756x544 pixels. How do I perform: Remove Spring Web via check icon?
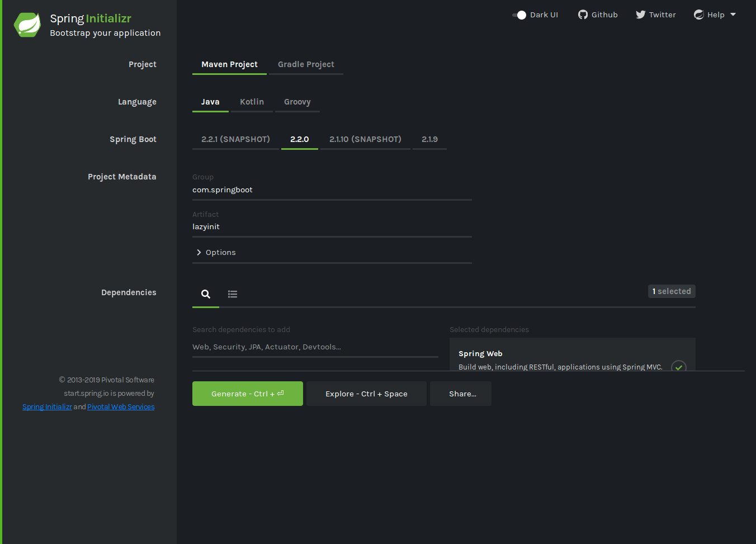click(679, 367)
